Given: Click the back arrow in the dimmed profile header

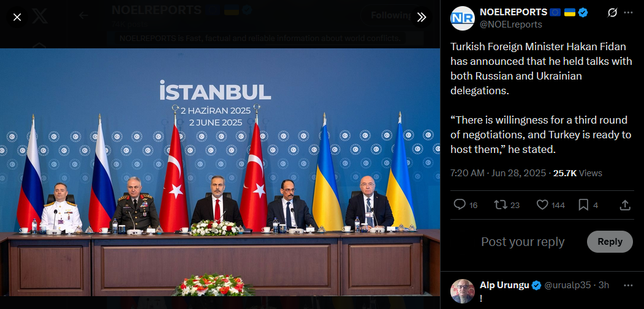Looking at the screenshot, I should pyautogui.click(x=83, y=15).
